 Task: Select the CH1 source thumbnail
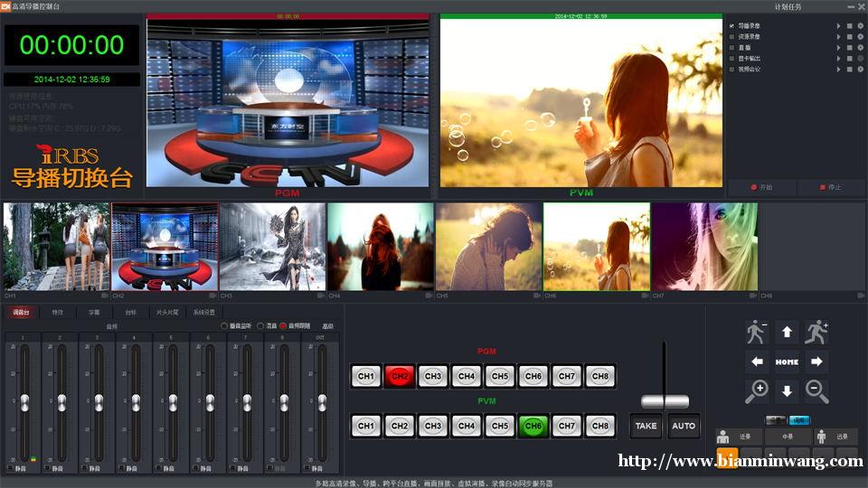point(57,247)
